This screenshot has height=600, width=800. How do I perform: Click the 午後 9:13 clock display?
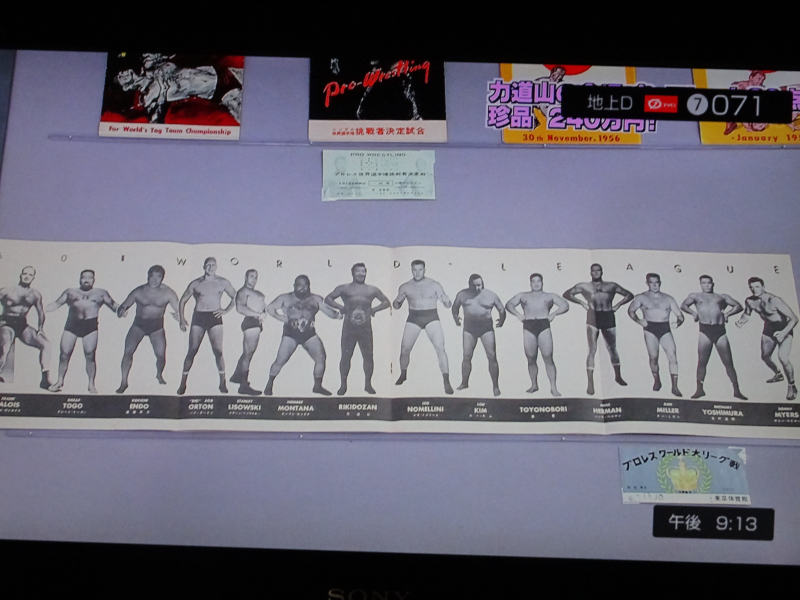coord(713,523)
